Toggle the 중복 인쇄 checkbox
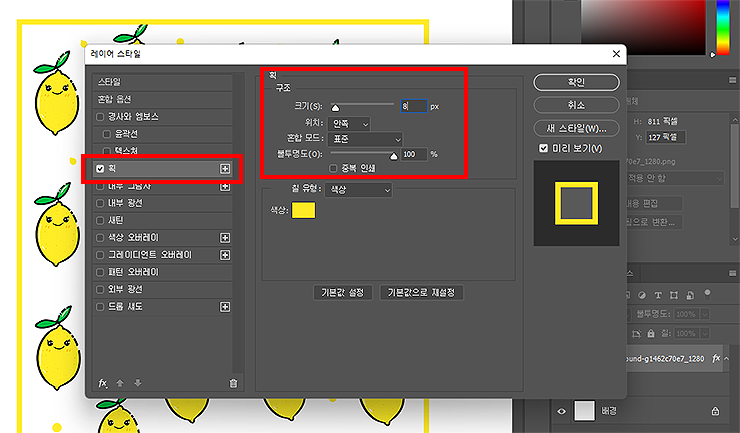This screenshot has width=740, height=433. pyautogui.click(x=333, y=168)
